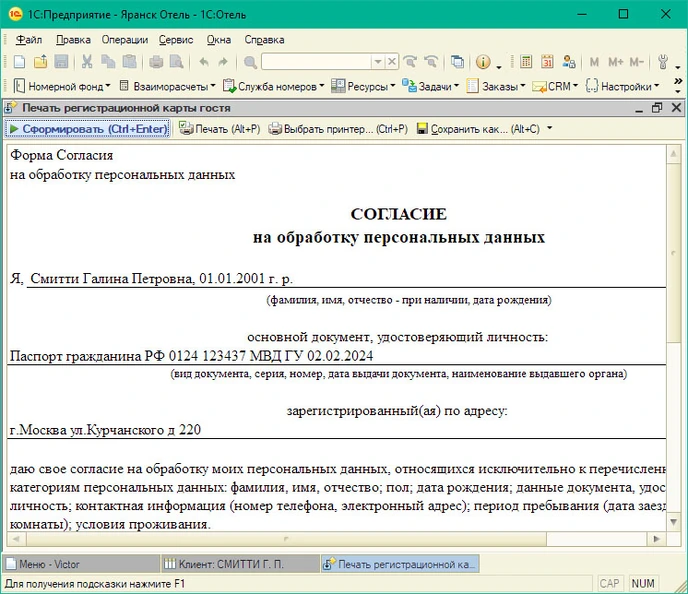Click into the toolbar search field

315,62
